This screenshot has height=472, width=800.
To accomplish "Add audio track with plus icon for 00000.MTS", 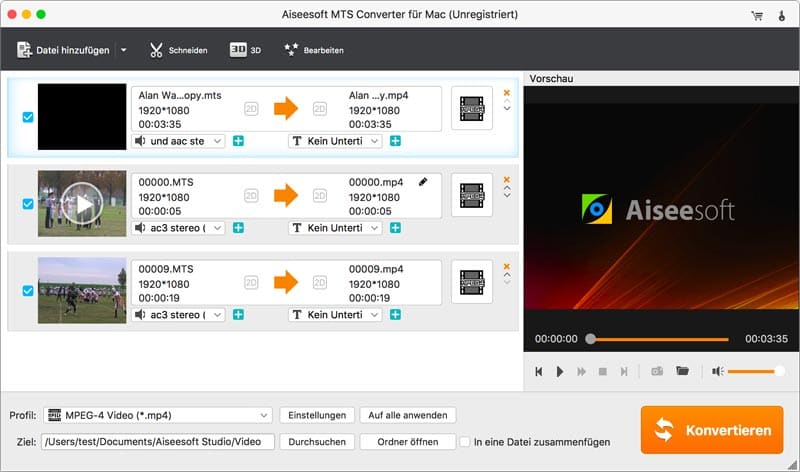I will [239, 228].
